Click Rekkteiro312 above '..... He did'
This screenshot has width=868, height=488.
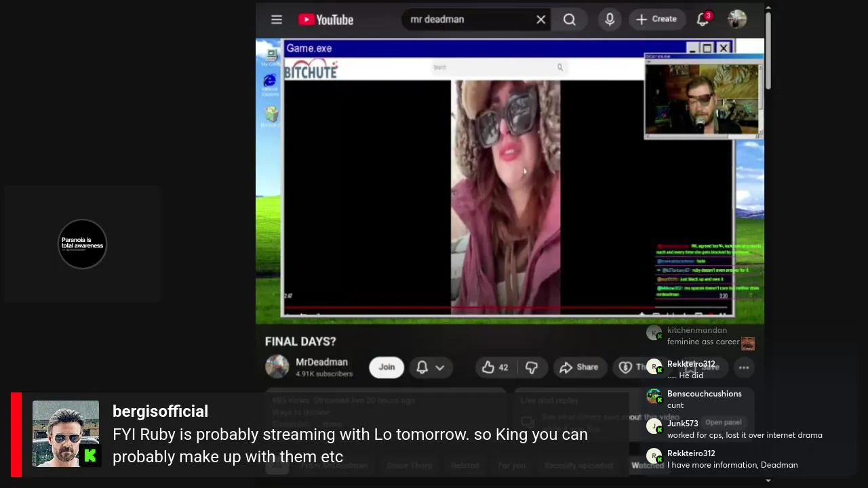pos(691,364)
